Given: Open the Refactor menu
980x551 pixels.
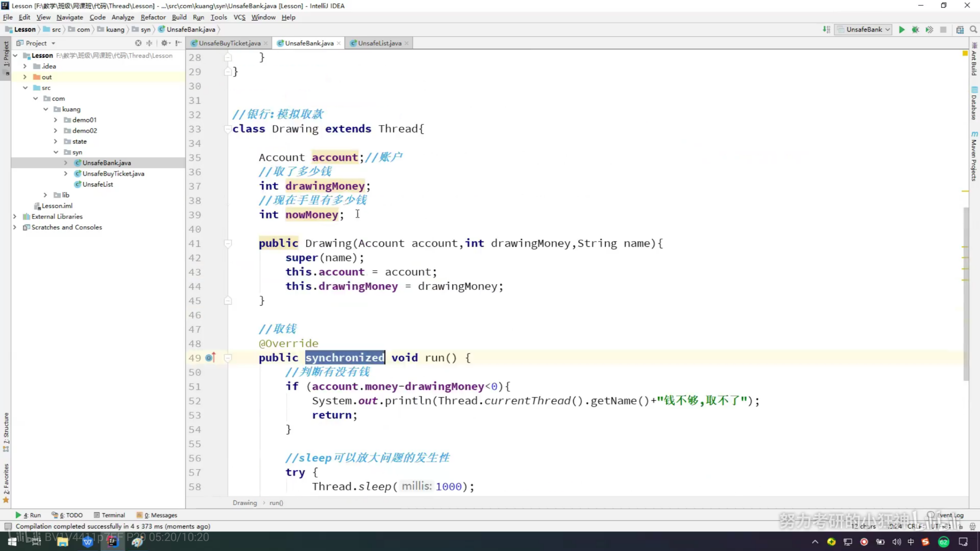Looking at the screenshot, I should (153, 17).
